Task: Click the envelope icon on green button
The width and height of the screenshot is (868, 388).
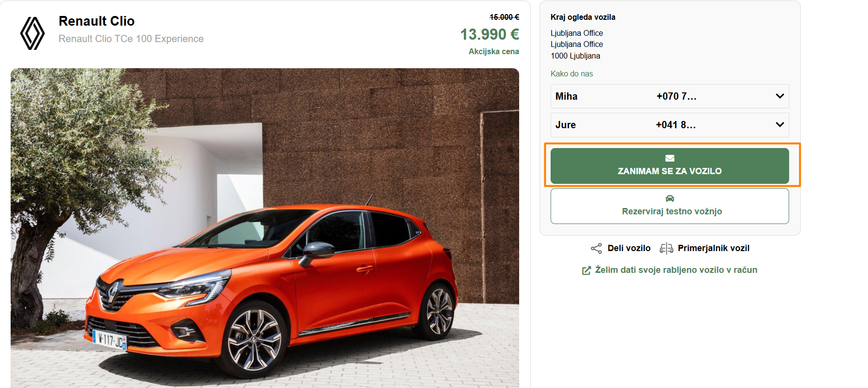Action: point(670,158)
